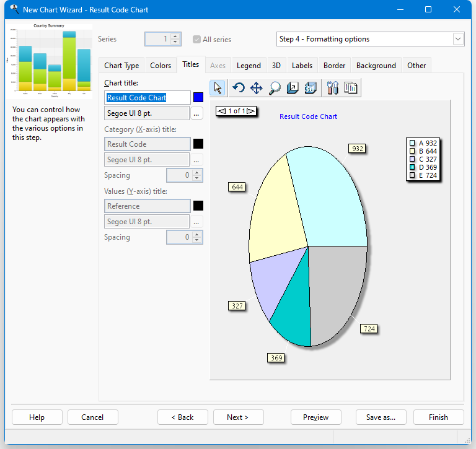
Task: Increase the Y-axis Spacing value
Action: (x=196, y=234)
